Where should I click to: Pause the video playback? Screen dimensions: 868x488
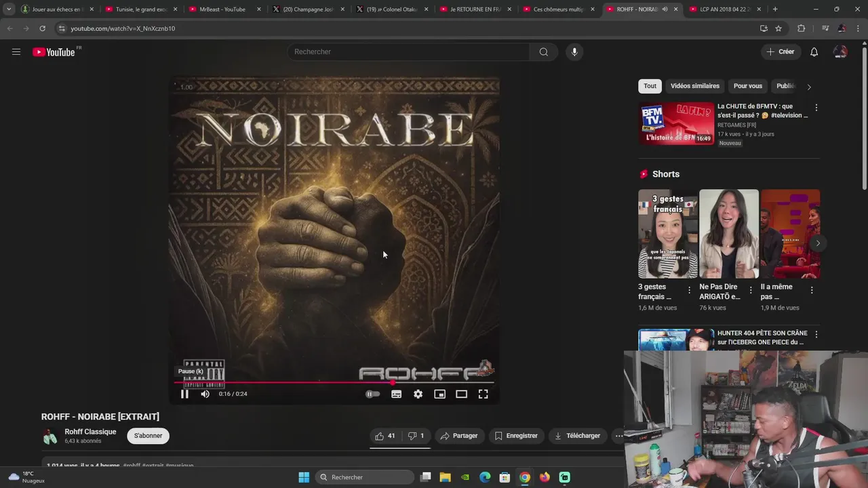[x=184, y=394]
